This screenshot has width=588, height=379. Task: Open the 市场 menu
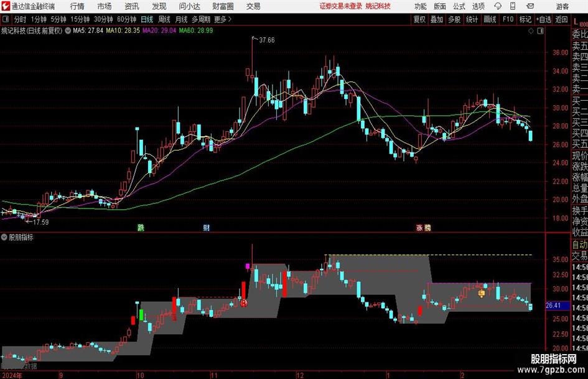pos(105,6)
